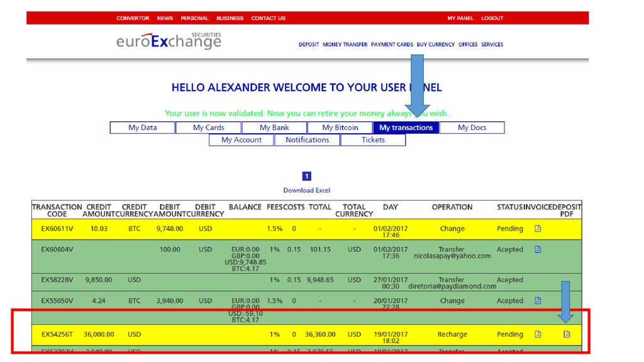
Task: Click the Download Excel link
Action: [x=307, y=190]
